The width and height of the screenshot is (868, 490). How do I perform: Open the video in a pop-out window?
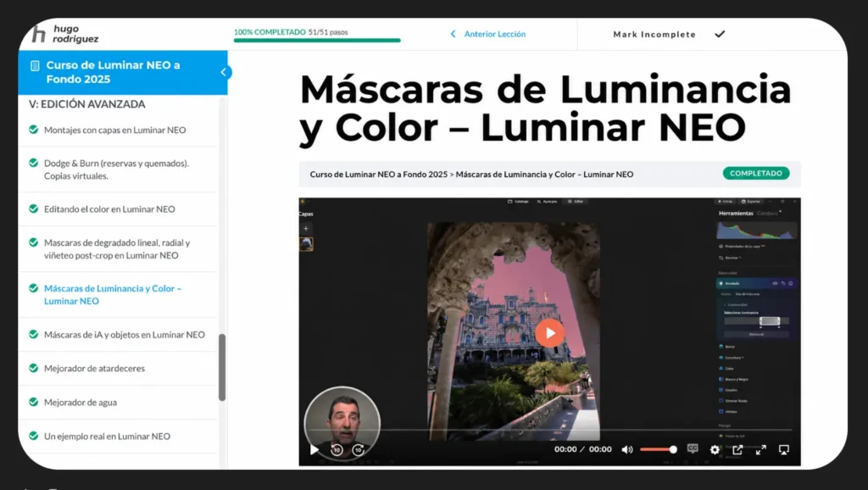pos(737,449)
